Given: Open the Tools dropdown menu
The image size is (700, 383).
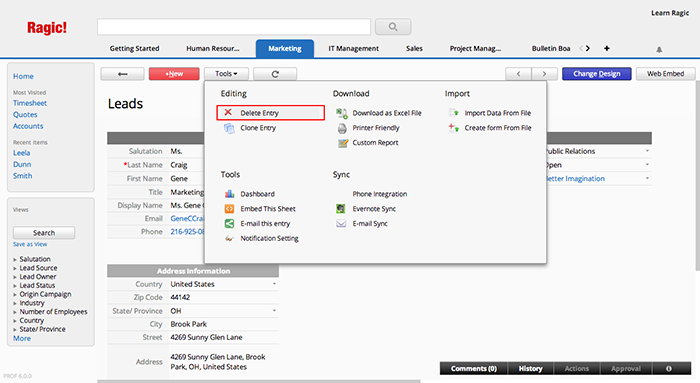Looking at the screenshot, I should 226,74.
